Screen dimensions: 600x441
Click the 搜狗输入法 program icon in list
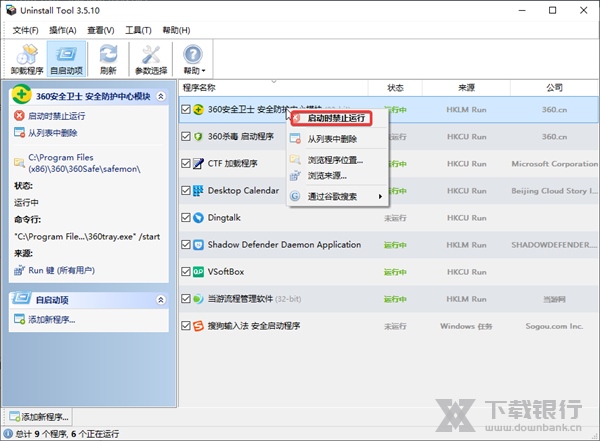pos(199,326)
